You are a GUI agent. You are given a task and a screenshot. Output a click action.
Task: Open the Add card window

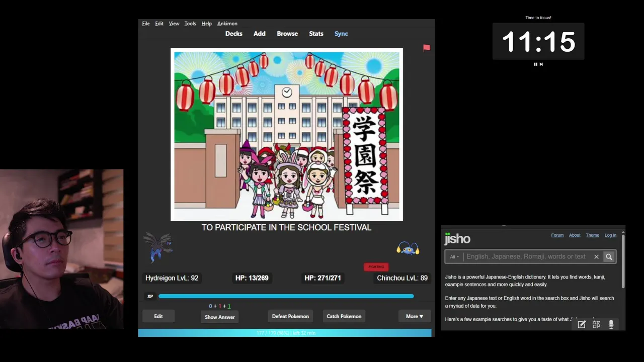(x=260, y=34)
